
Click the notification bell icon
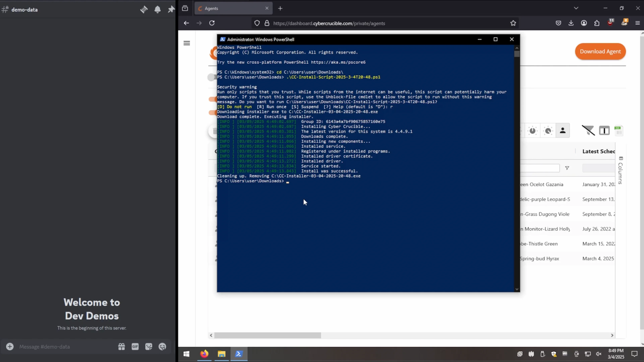tap(157, 10)
